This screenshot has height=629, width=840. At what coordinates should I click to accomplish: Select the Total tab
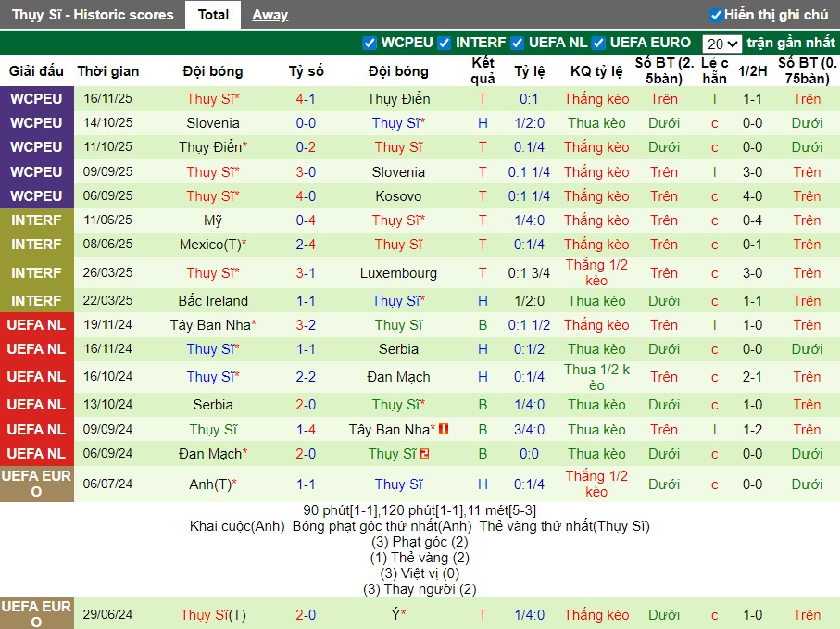tap(213, 15)
